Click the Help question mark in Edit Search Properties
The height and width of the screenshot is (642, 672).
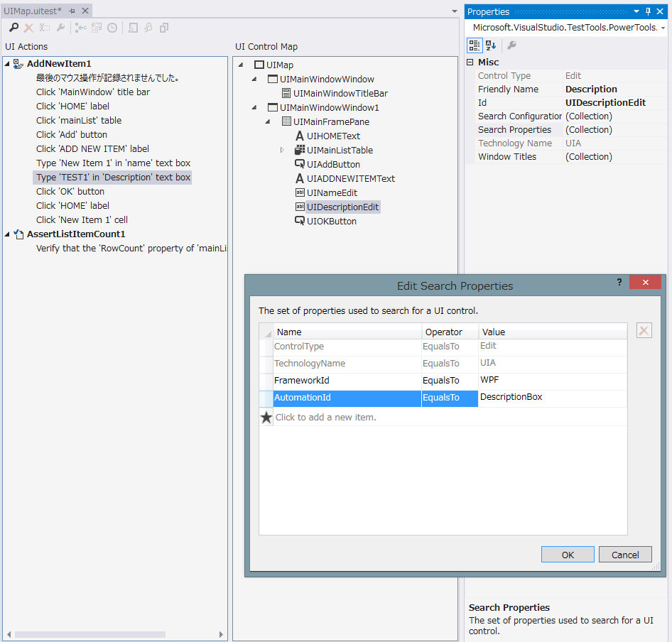[619, 282]
